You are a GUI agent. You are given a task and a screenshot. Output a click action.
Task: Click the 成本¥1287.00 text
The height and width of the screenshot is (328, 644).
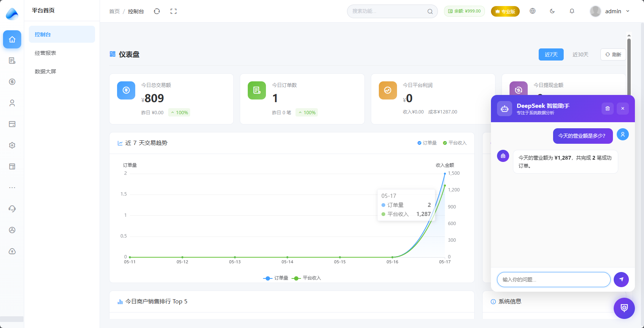[x=443, y=112]
